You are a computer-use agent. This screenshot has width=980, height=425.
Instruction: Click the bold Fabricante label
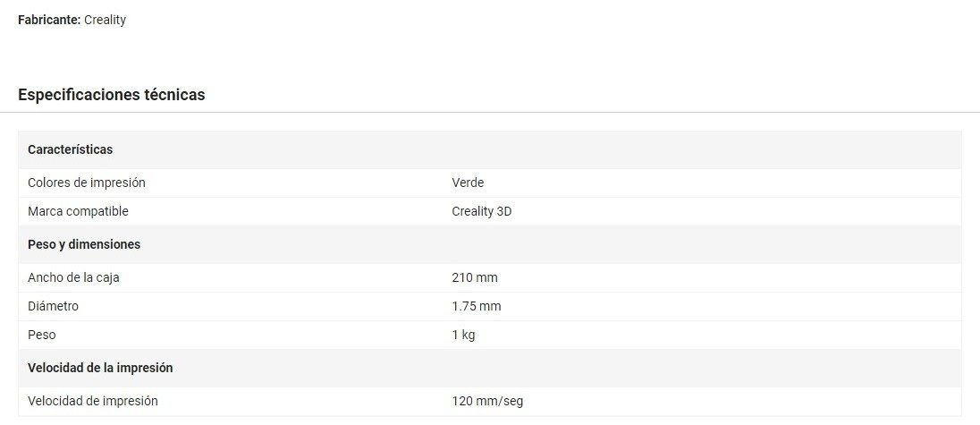(49, 20)
